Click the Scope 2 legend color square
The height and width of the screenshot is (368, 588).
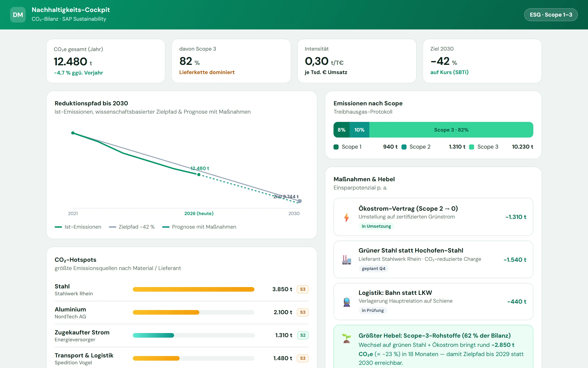coord(404,147)
